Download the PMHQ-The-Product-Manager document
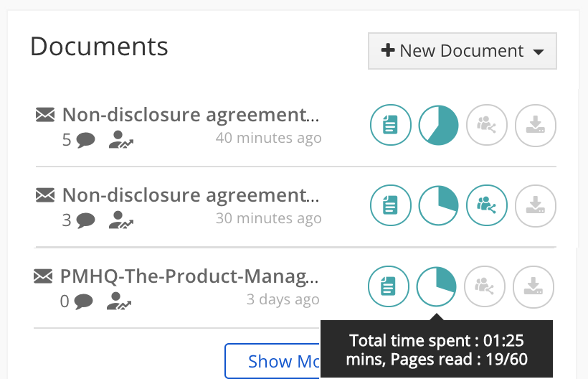Screen dimensions: 588x379 point(534,286)
